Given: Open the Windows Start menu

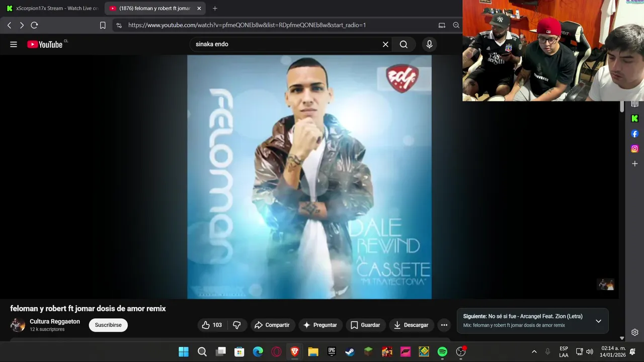Looking at the screenshot, I should click(184, 352).
